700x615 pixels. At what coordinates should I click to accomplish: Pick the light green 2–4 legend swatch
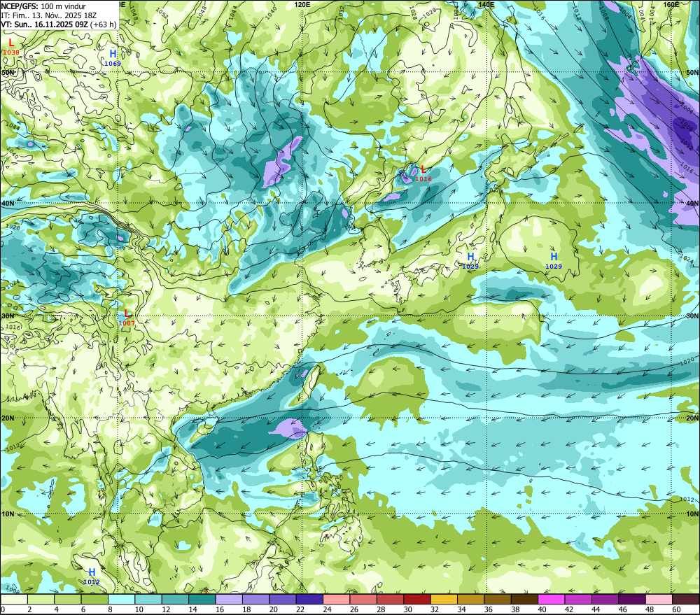click(x=41, y=600)
